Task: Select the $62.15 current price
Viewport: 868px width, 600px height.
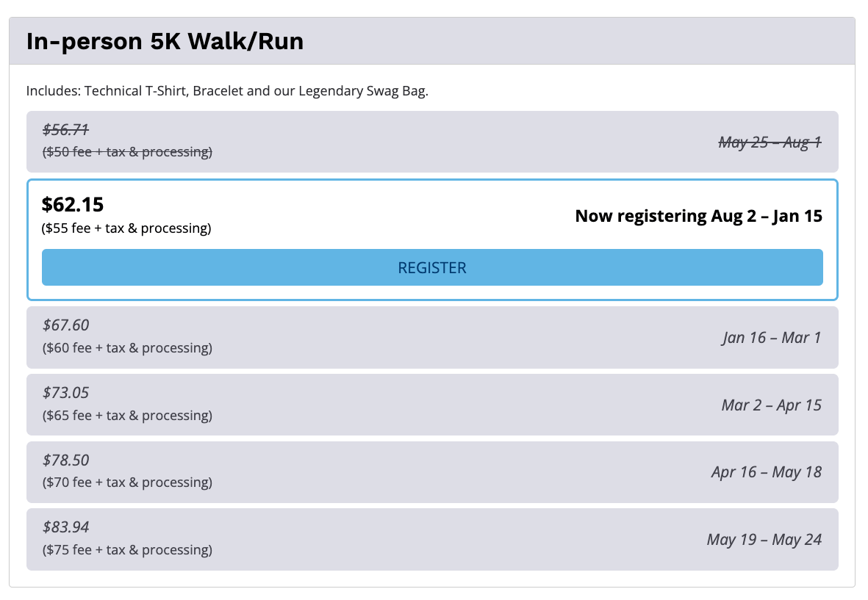Action: [73, 205]
